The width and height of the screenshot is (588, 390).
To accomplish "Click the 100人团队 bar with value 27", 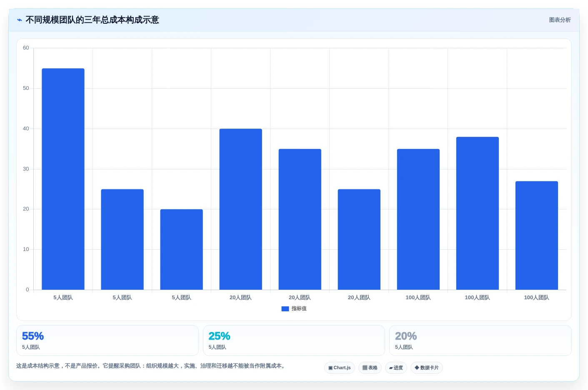I will [536, 235].
